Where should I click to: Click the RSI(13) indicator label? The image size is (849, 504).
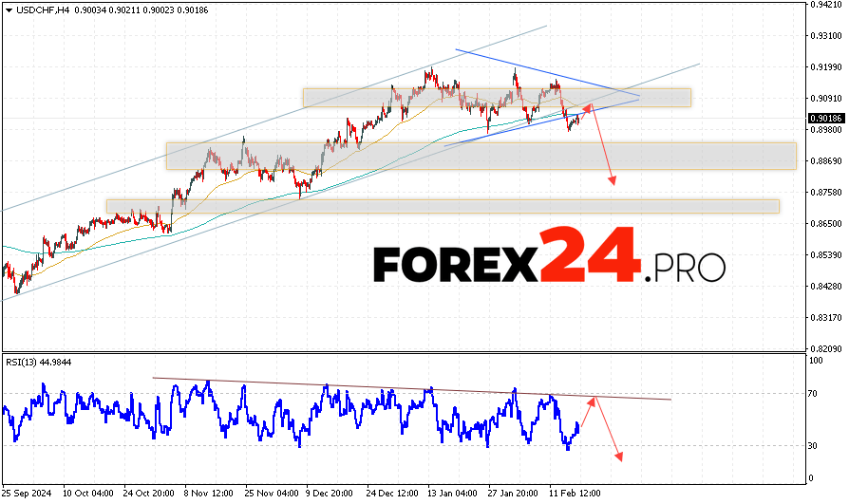pos(24,363)
